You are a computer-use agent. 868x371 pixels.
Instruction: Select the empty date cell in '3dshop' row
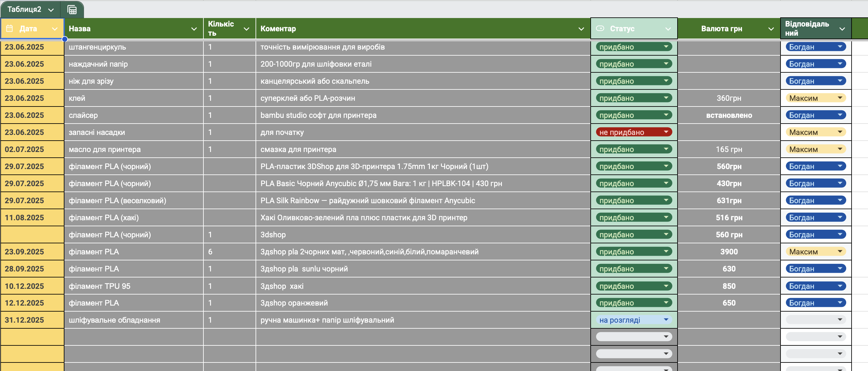[32, 234]
